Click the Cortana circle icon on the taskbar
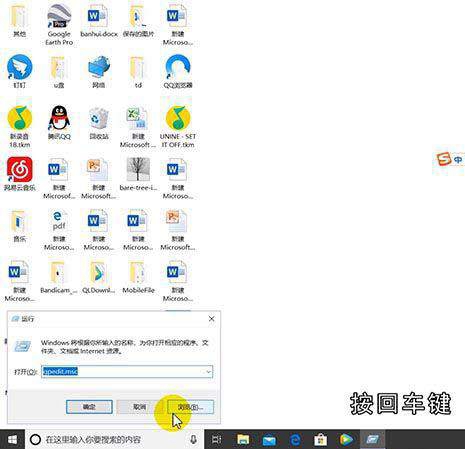The width and height of the screenshot is (465, 449). [35, 440]
